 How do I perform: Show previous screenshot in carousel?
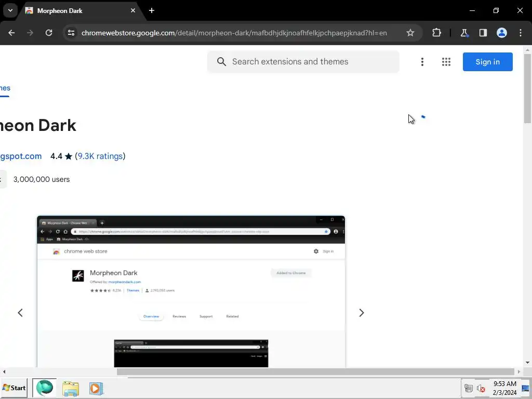pos(20,313)
